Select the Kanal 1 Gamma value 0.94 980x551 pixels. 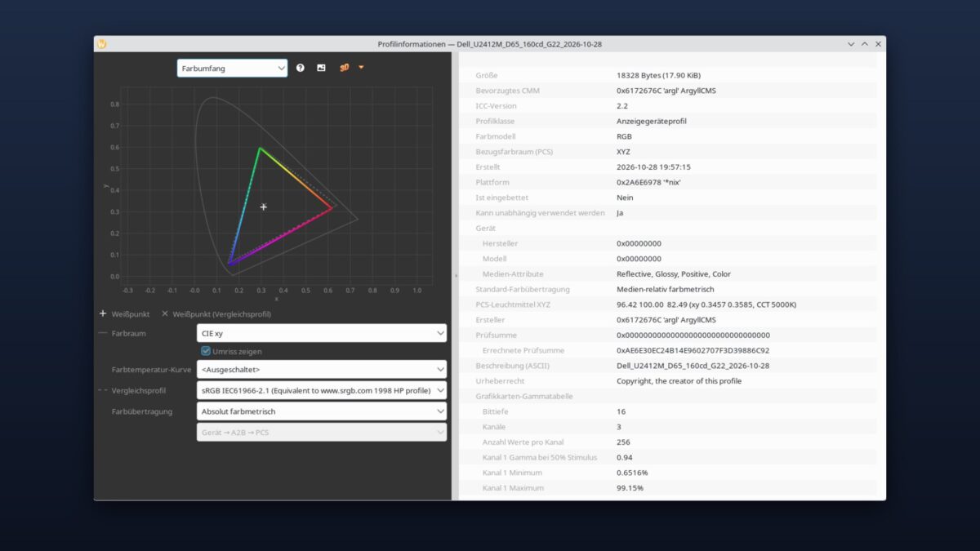click(625, 457)
